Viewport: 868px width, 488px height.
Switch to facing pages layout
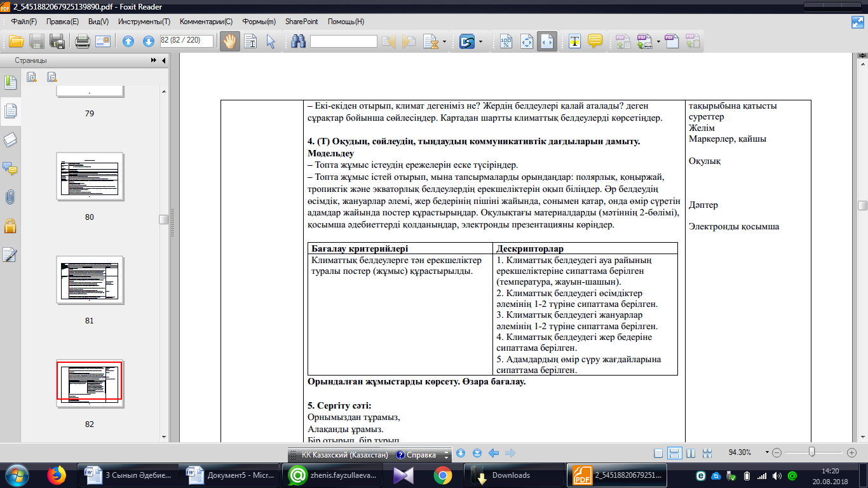(x=691, y=453)
